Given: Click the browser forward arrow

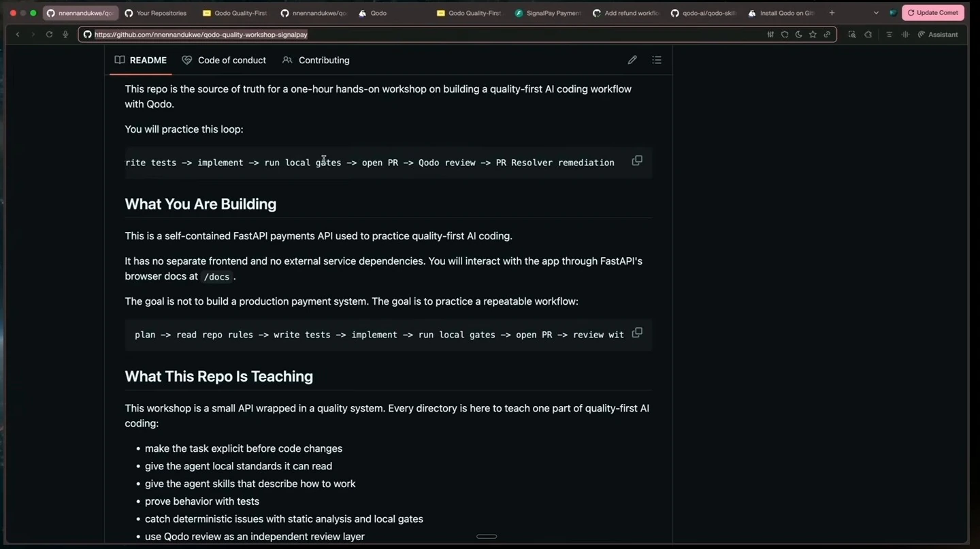Looking at the screenshot, I should pyautogui.click(x=33, y=35).
